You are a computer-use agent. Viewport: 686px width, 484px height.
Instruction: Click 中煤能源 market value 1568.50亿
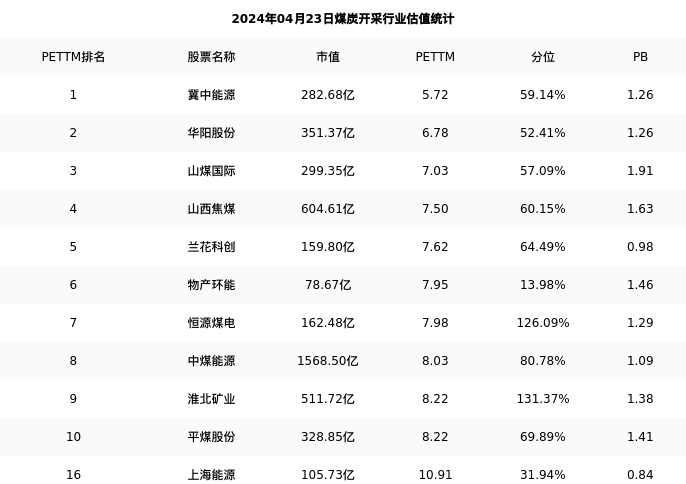(328, 361)
